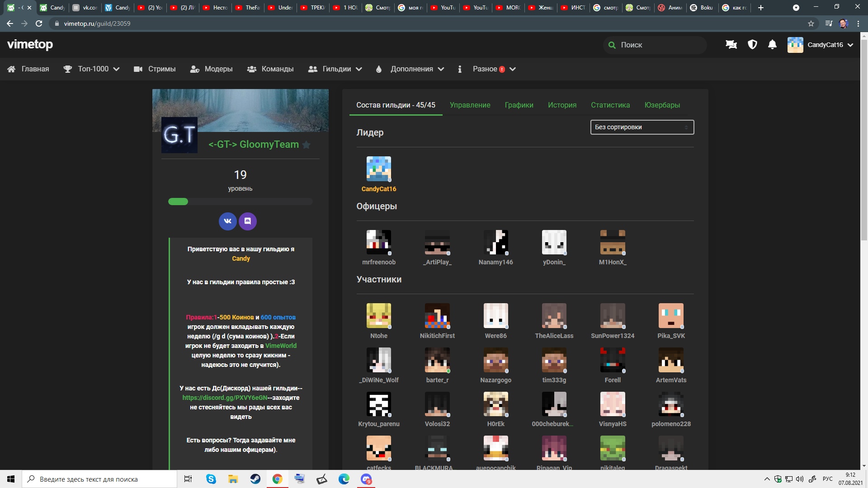Click the magnifier icon in Поиск field
The width and height of the screenshot is (868, 488).
(x=612, y=45)
